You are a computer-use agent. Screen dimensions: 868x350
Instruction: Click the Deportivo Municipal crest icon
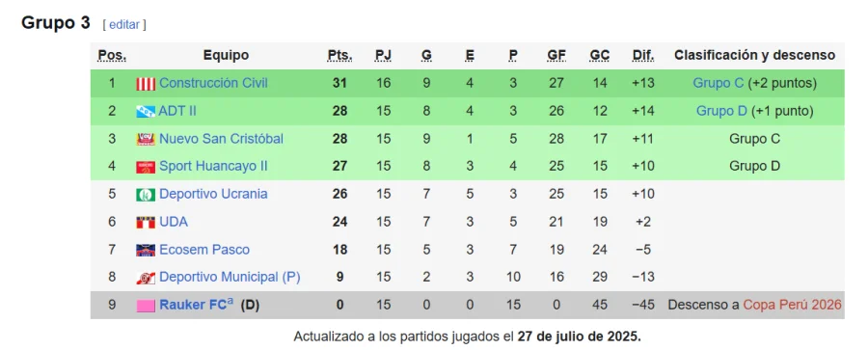pos(146,278)
